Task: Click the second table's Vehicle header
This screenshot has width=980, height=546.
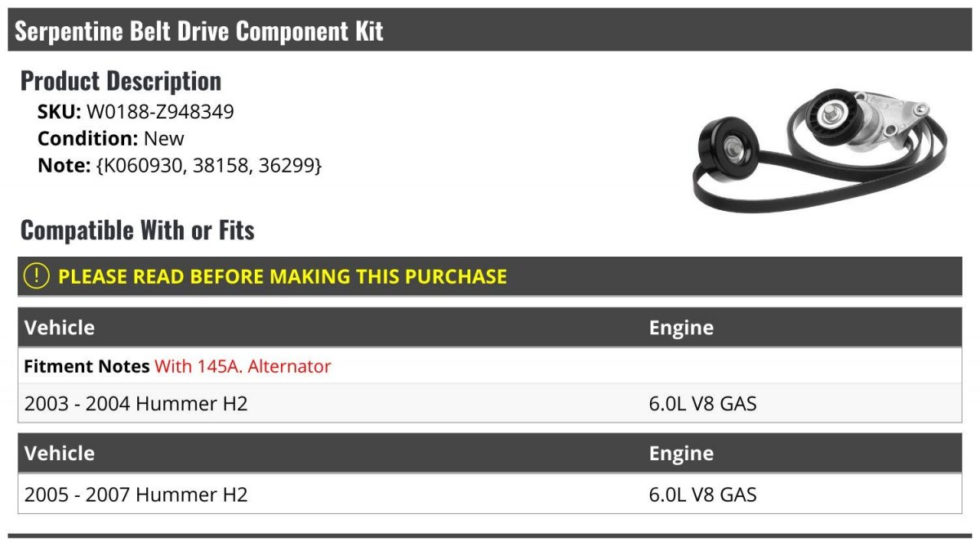Action: click(60, 454)
